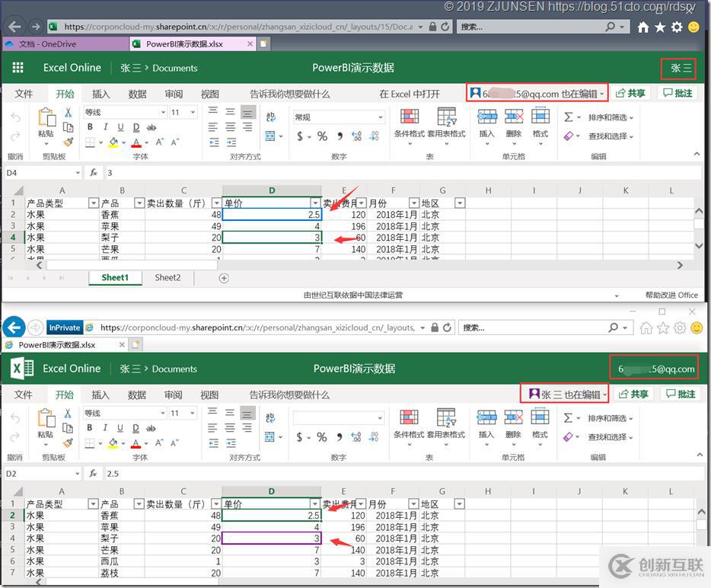This screenshot has height=588, width=711.
Task: Open 文件 tab in top Excel window
Action: coord(24,94)
